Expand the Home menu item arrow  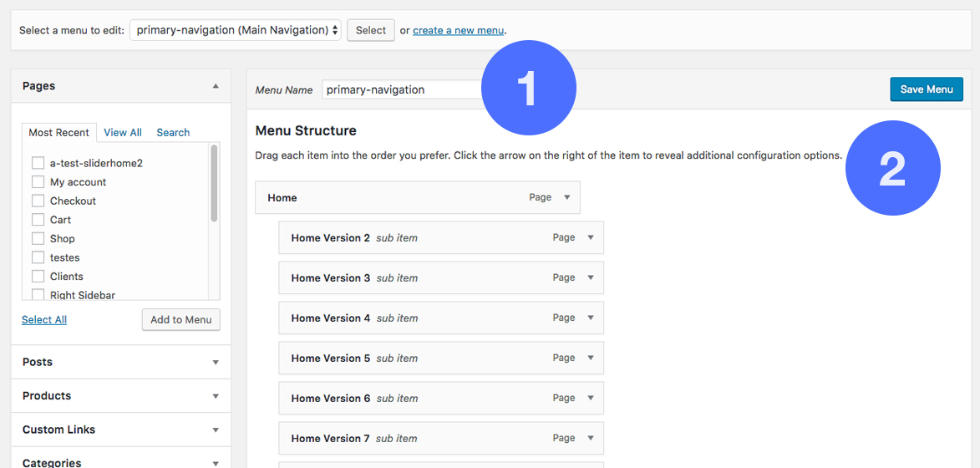pos(566,198)
